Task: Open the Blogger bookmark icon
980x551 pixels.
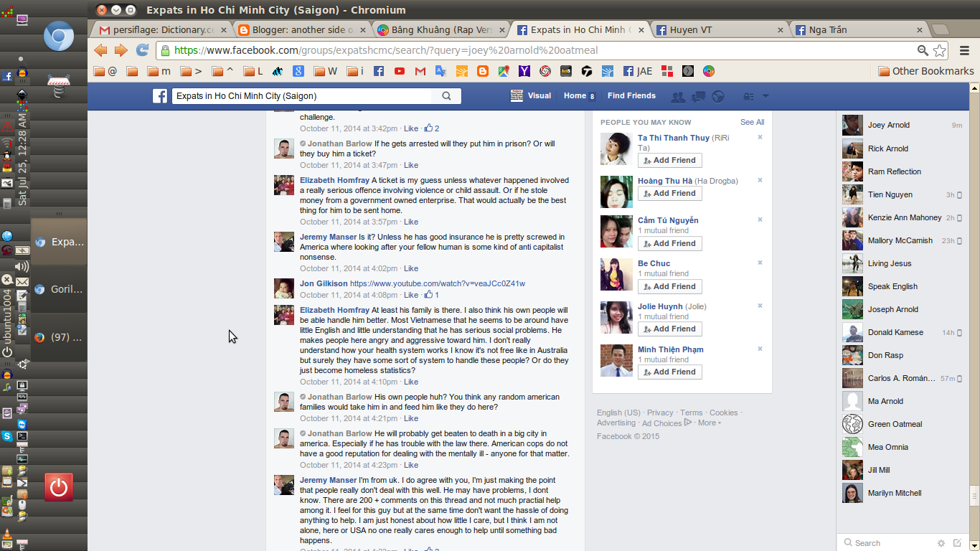Action: click(x=483, y=71)
